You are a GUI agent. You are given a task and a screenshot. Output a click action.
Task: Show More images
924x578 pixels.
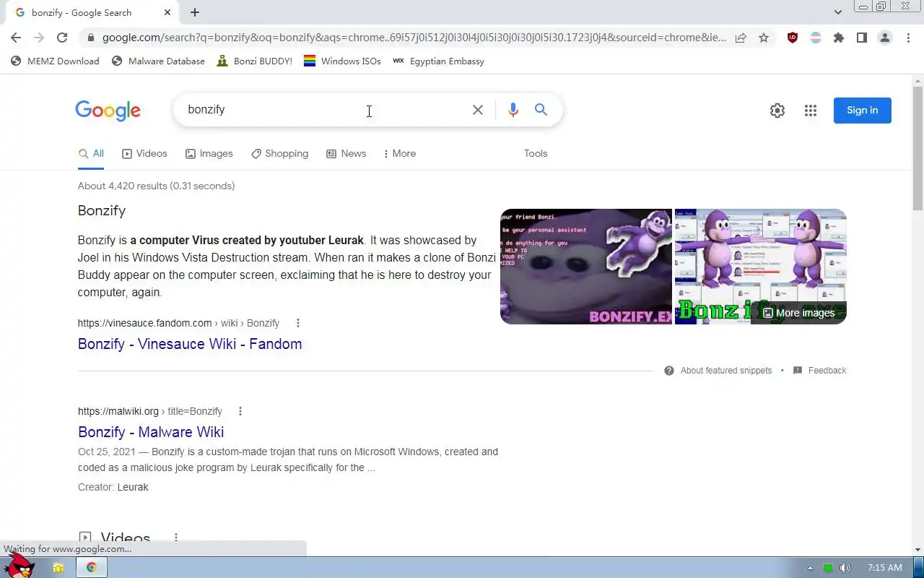coord(798,313)
